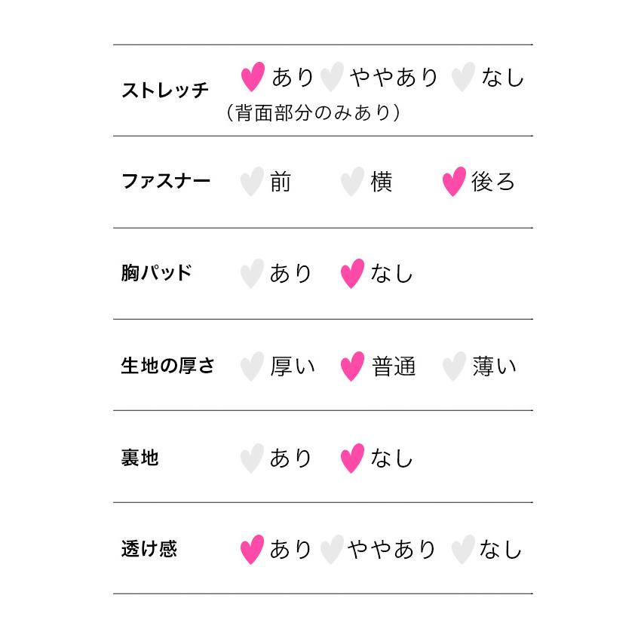Image resolution: width=644 pixels, height=644 pixels.
Task: Choose the 厚い heart for 生地の厚さ
Action: pos(251,366)
